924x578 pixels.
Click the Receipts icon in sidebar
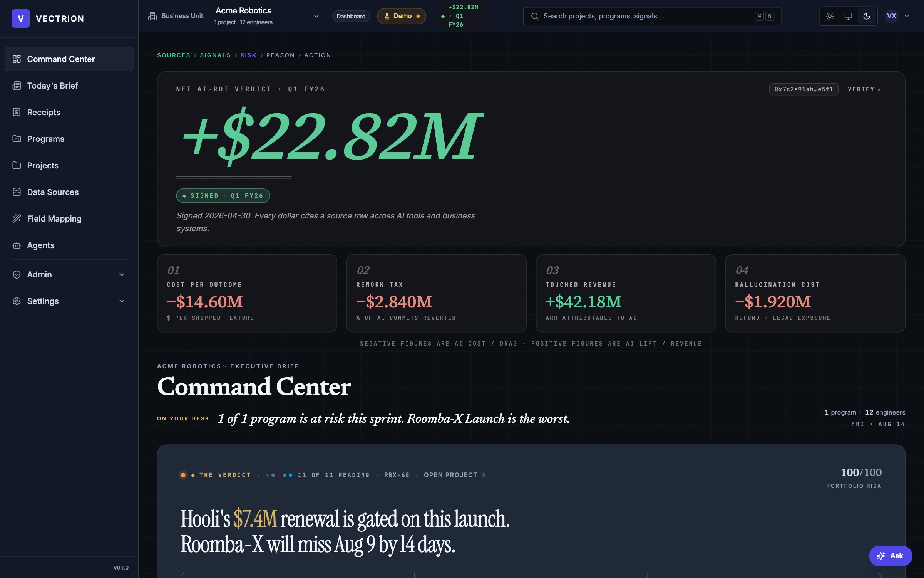[x=17, y=112]
